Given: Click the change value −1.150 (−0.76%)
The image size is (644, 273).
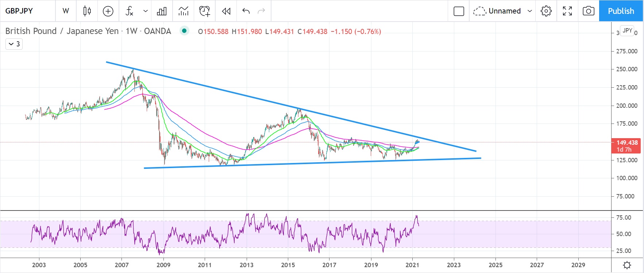Looking at the screenshot, I should point(356,31).
